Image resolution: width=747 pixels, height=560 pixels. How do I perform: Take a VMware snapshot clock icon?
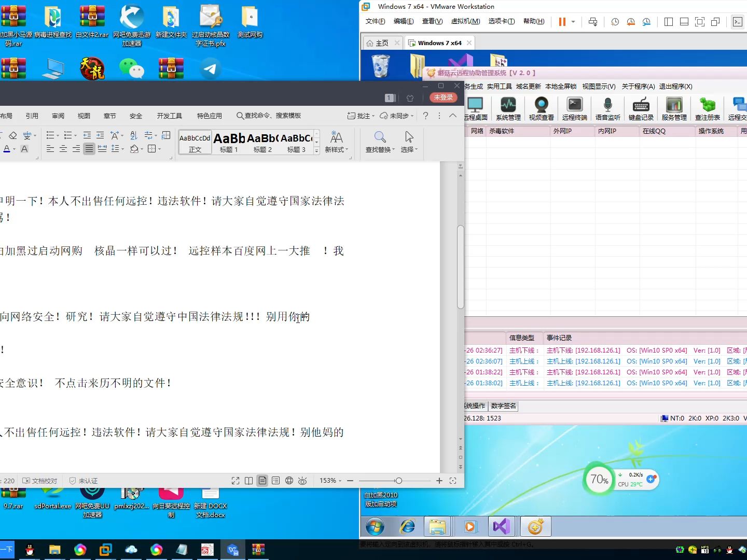615,22
